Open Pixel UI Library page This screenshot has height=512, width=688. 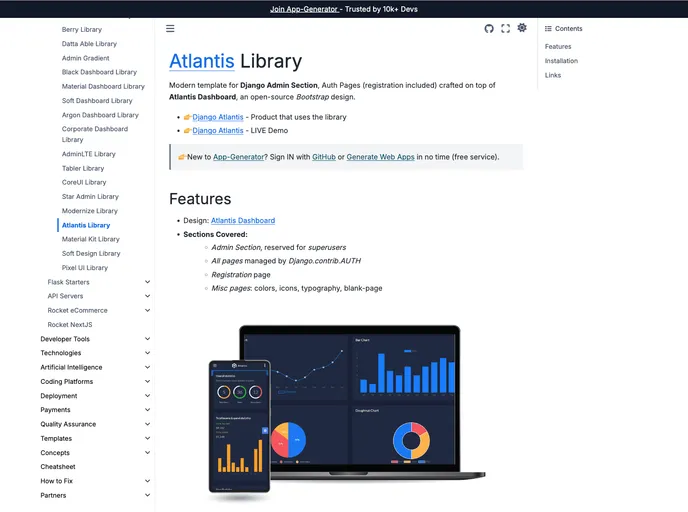point(85,268)
